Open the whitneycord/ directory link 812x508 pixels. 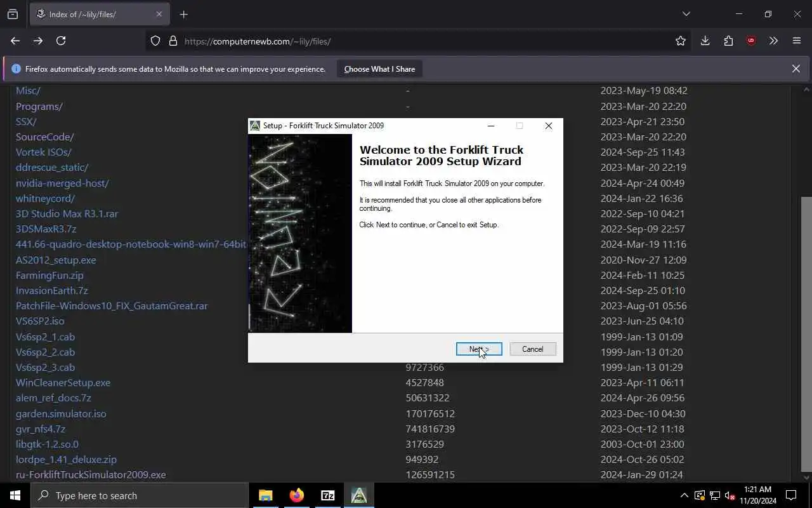point(45,199)
